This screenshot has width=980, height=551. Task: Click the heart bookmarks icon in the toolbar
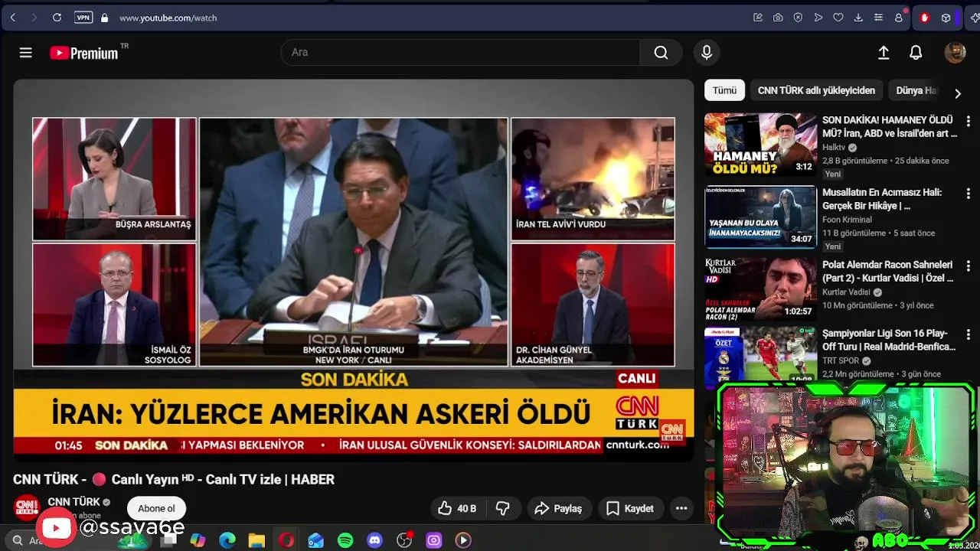pos(838,18)
